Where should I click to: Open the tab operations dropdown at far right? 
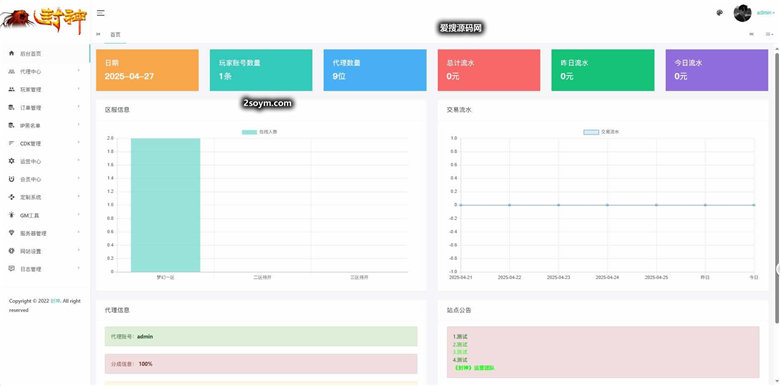[769, 34]
